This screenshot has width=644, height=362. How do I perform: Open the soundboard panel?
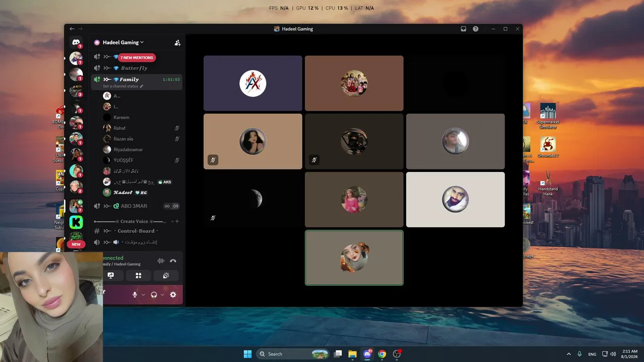pyautogui.click(x=166, y=275)
